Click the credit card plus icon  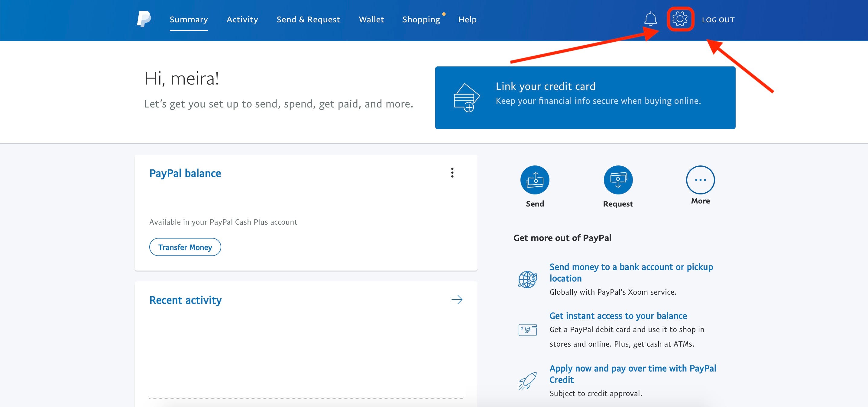click(466, 98)
